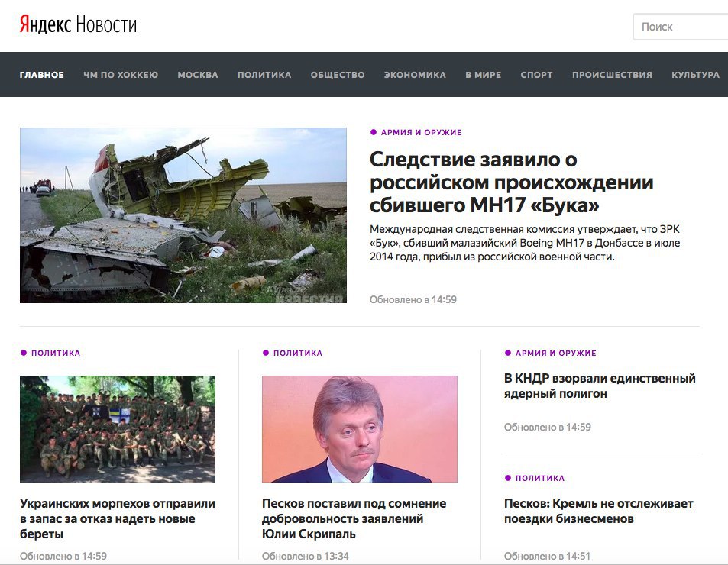Viewport: 728px width, 565px height.
Task: Open article about КНДР ядерный полигон
Action: click(600, 386)
